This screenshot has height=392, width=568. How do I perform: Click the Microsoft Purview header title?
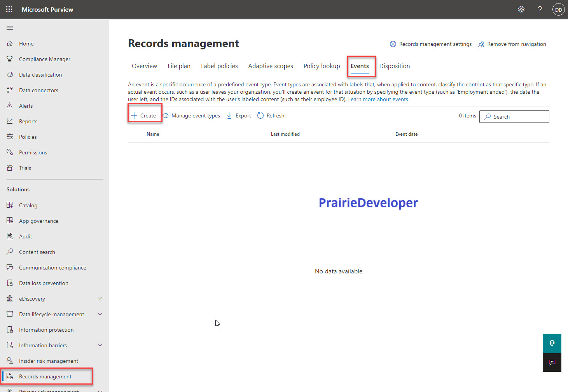pyautogui.click(x=47, y=9)
